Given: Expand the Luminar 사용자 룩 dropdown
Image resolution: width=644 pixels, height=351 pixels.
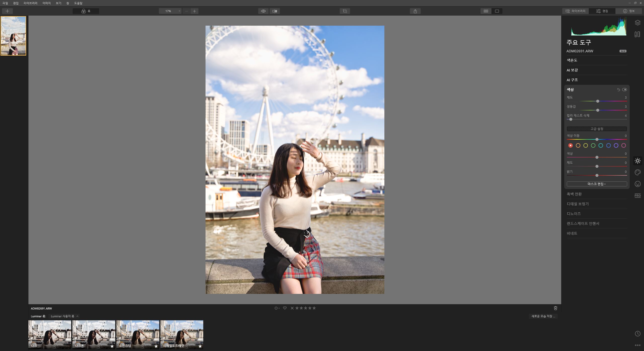Looking at the screenshot, I should (64, 316).
